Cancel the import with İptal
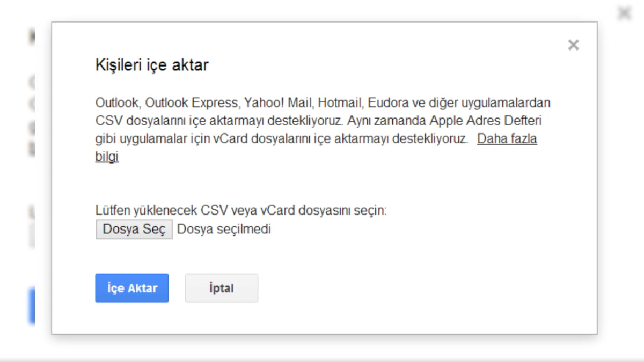Image resolution: width=644 pixels, height=362 pixels. click(x=221, y=288)
